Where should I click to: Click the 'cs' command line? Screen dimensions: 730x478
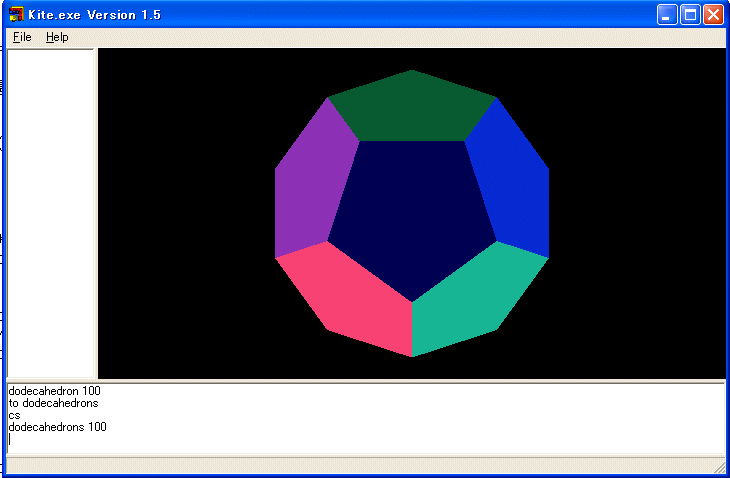[14, 415]
